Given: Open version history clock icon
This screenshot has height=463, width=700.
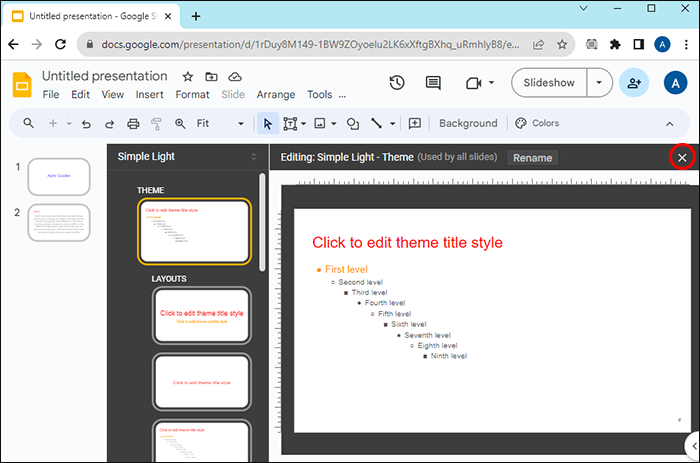Looking at the screenshot, I should point(397,83).
